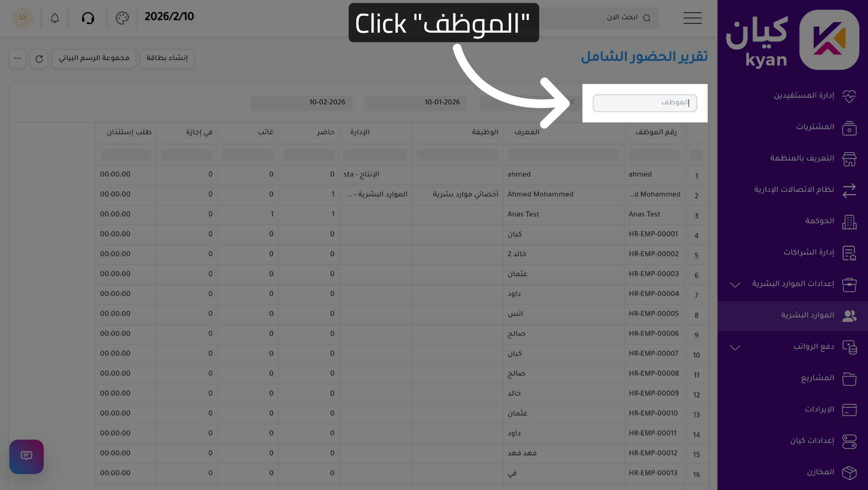This screenshot has width=868, height=490.
Task: Open the headset support icon
Action: click(88, 18)
